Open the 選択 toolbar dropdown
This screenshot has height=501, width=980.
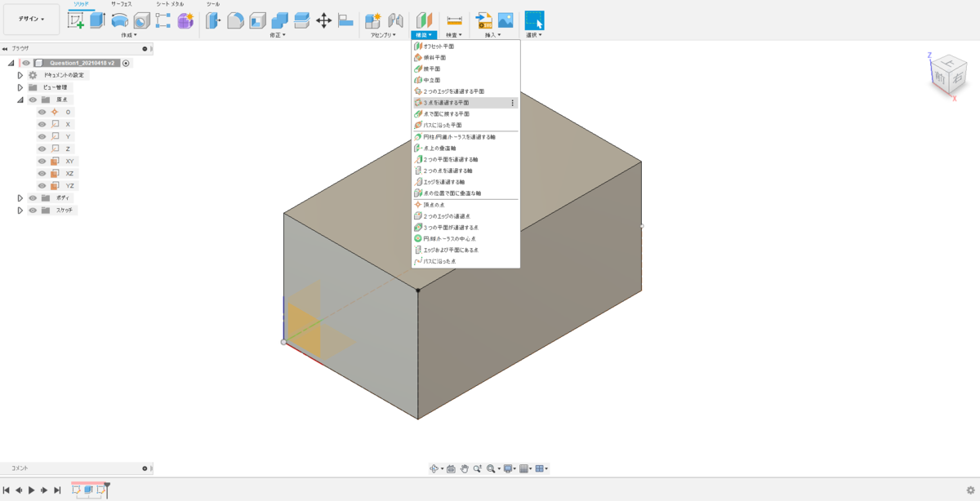[x=534, y=35]
